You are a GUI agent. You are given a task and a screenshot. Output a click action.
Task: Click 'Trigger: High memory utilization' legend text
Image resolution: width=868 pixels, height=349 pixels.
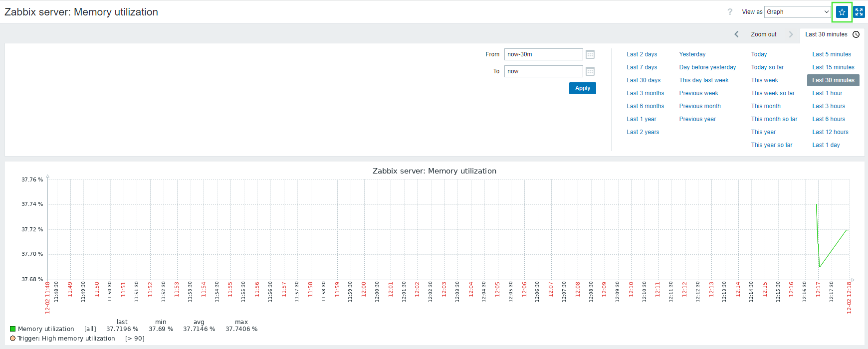[x=66, y=339]
